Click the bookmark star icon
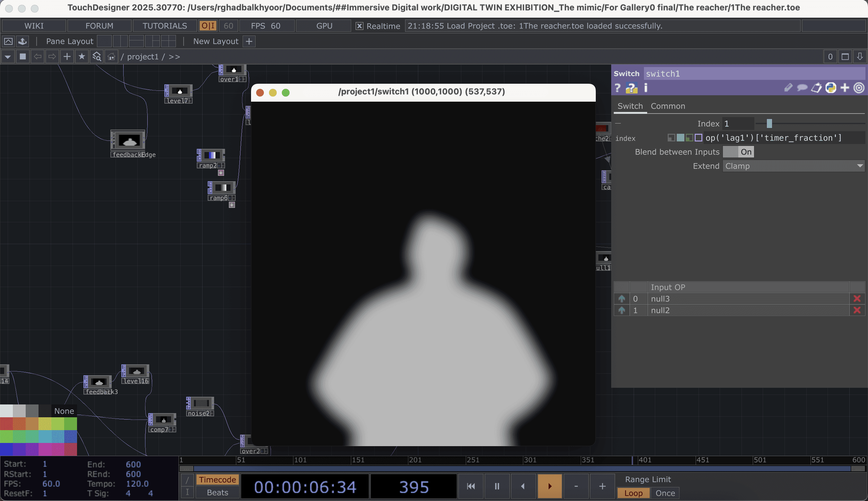This screenshot has width=868, height=501. [82, 56]
